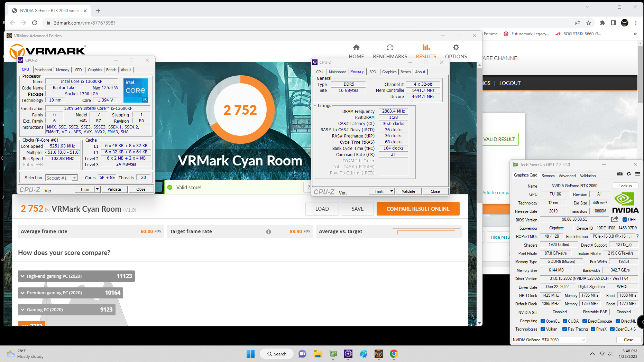This screenshot has width=644, height=362.
Task: Click the SAVE result button
Action: (x=357, y=209)
